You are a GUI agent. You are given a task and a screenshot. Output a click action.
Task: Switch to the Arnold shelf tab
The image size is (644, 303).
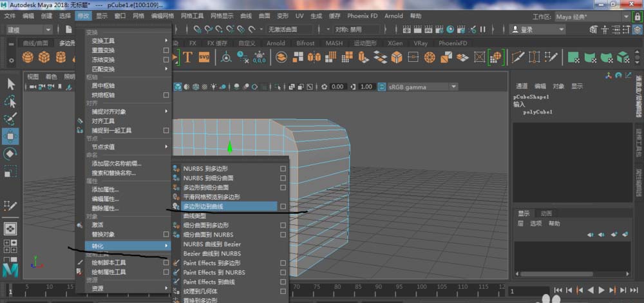tap(276, 43)
